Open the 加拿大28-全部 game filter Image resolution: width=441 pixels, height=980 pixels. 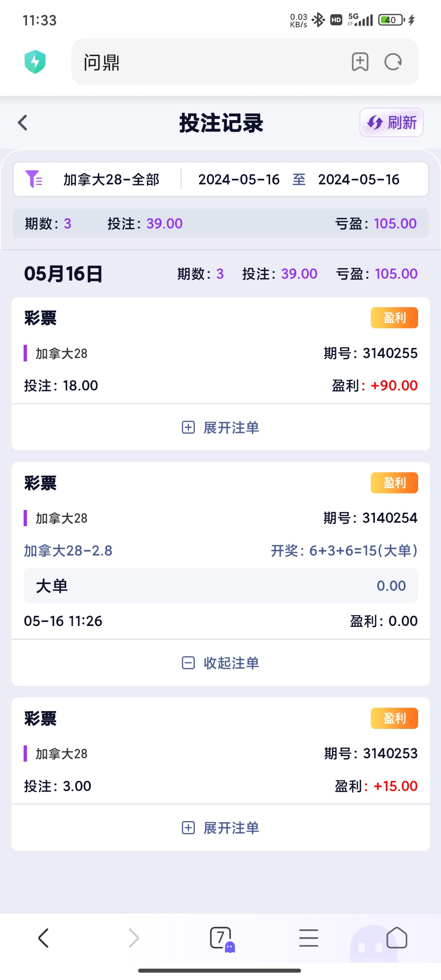(x=111, y=180)
